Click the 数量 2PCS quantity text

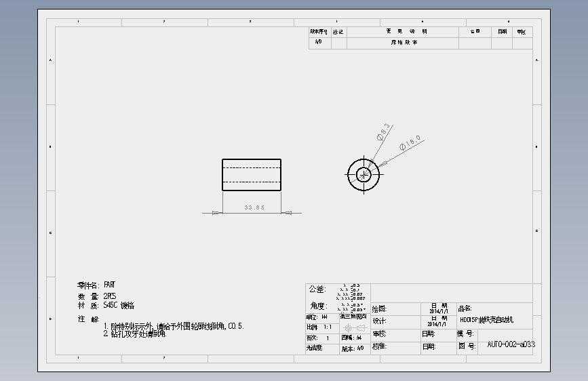pyautogui.click(x=97, y=296)
